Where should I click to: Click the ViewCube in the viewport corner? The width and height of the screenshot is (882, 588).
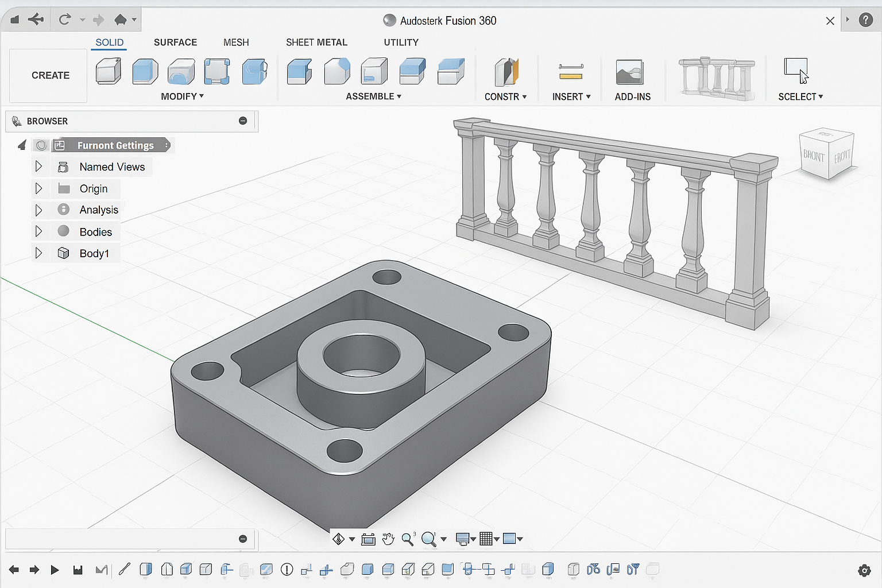[x=826, y=153]
